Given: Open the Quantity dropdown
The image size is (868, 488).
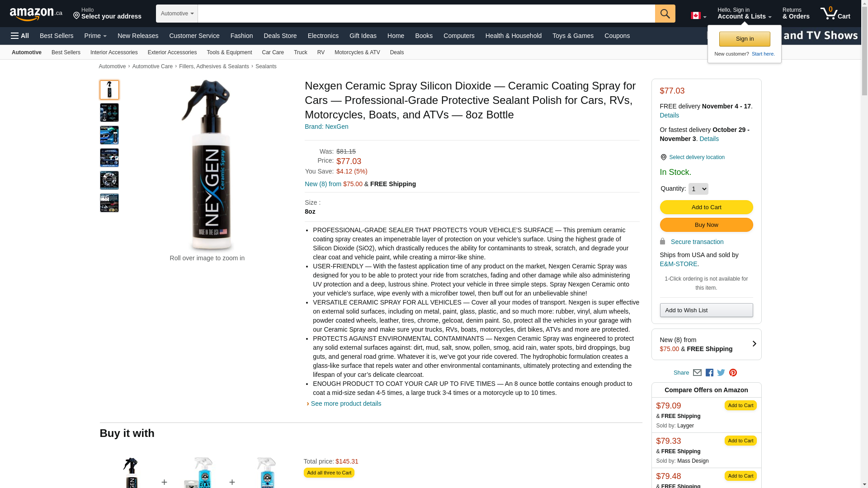Looking at the screenshot, I should [698, 189].
